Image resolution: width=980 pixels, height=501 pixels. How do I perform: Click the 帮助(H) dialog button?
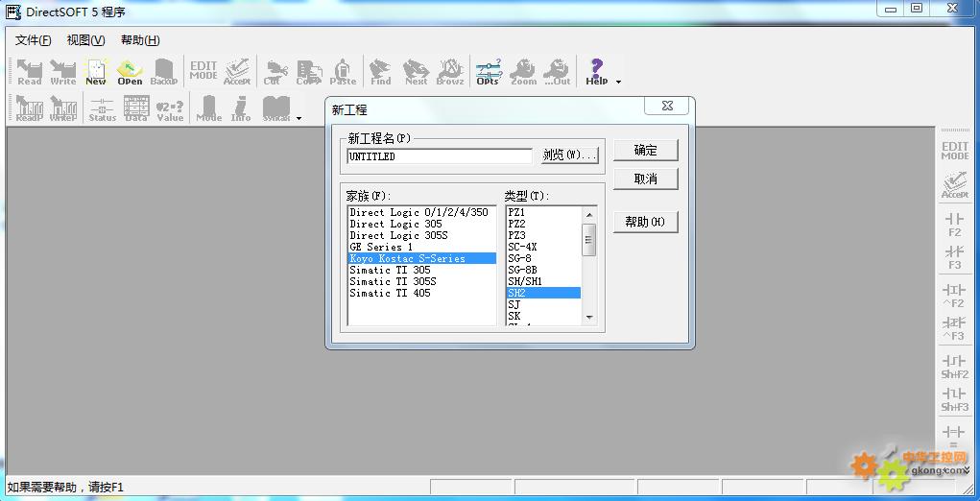tap(646, 222)
